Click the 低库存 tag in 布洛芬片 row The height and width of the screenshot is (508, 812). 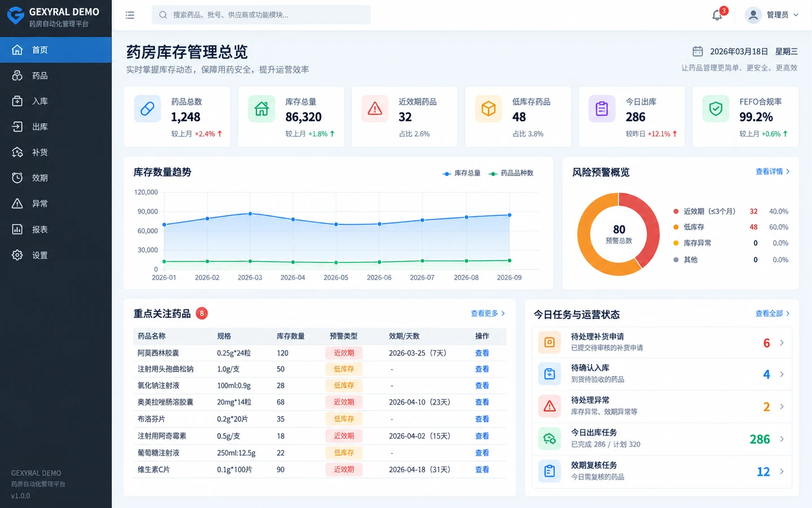pos(344,419)
